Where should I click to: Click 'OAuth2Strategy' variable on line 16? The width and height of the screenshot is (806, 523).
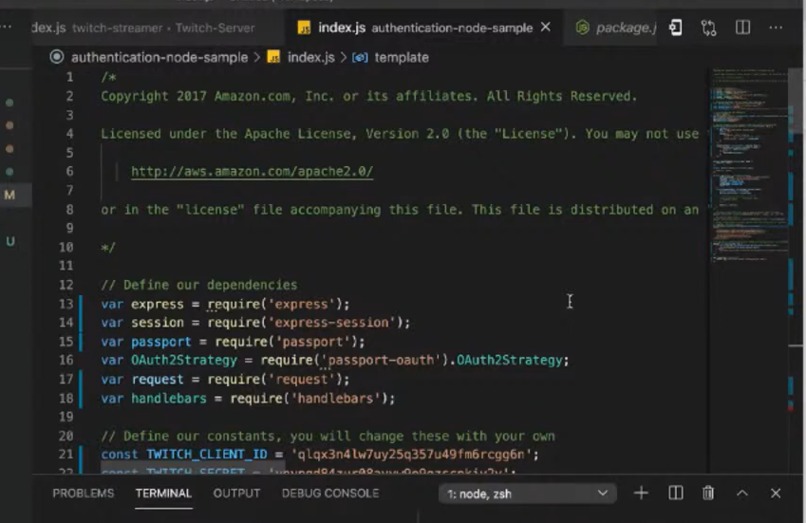point(184,360)
